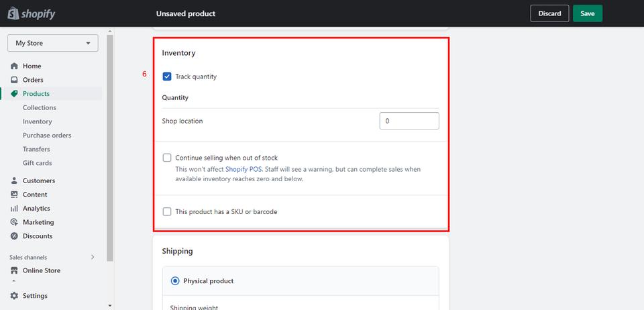Click the Analytics bar chart icon
644x310 pixels.
pyautogui.click(x=14, y=209)
